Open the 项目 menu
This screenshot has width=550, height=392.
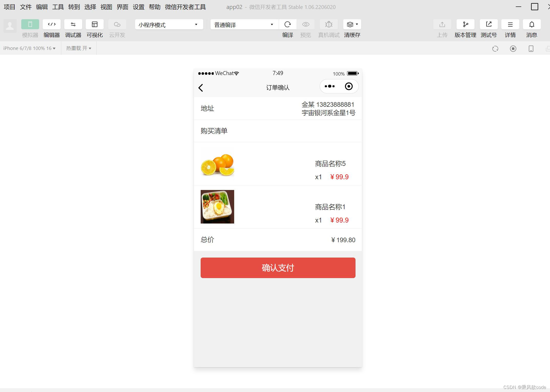click(9, 7)
